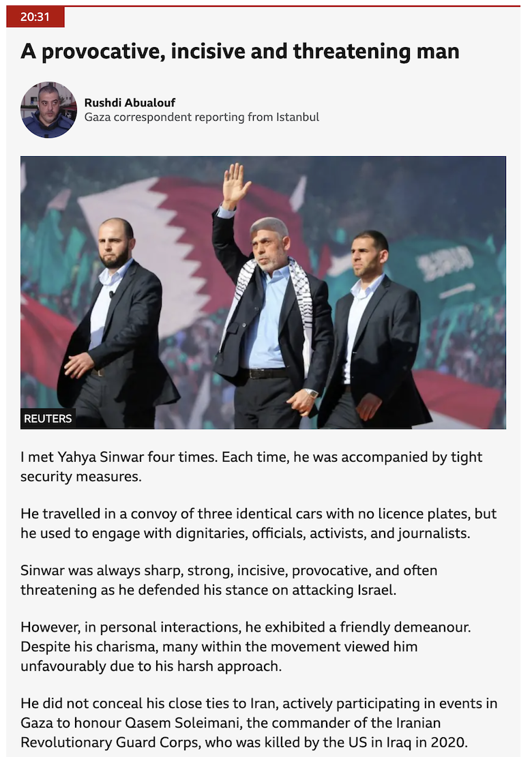
Task: Click the word 'Istanbul' in the byline
Action: [x=297, y=117]
